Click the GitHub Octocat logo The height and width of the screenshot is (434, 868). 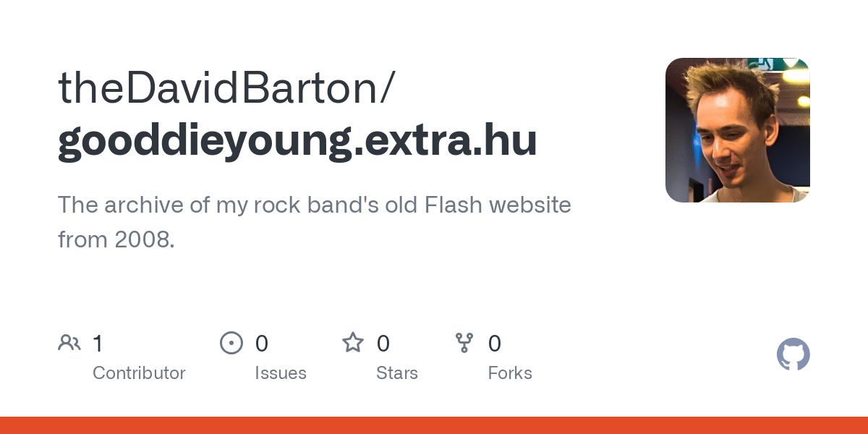click(793, 354)
